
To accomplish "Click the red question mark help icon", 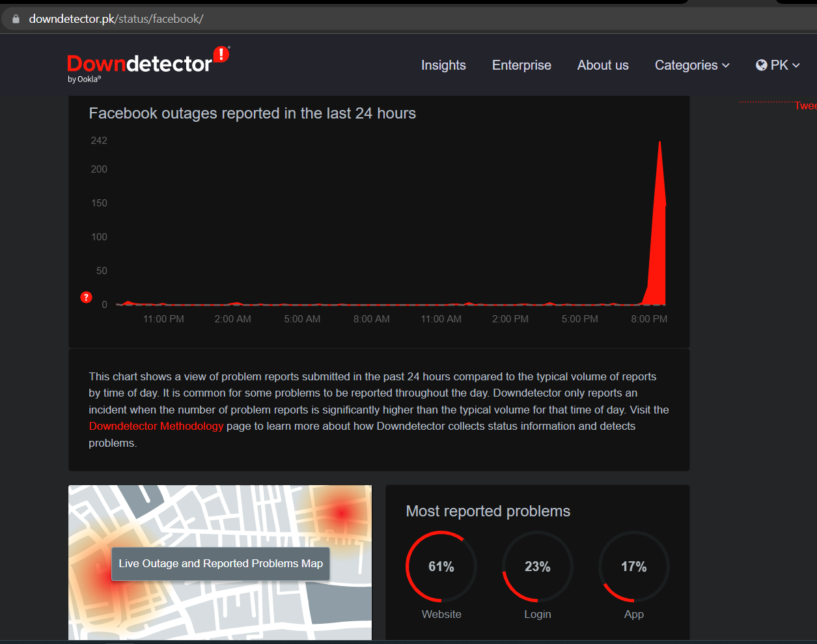I will pos(86,297).
